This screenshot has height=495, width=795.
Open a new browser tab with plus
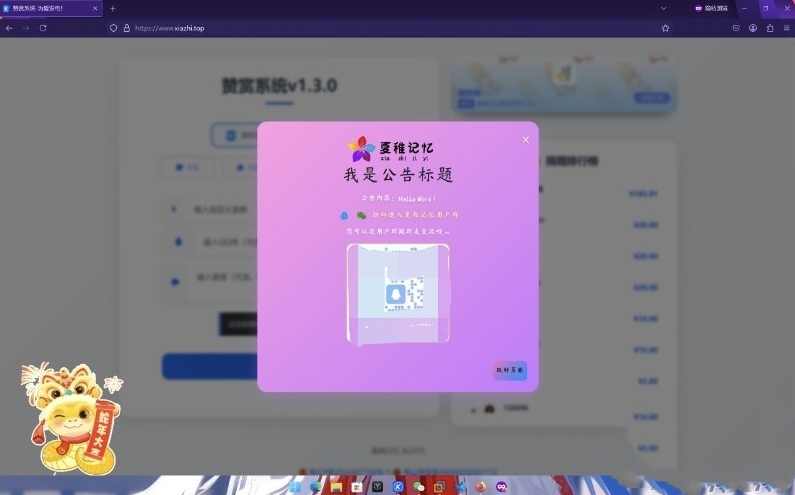point(112,8)
